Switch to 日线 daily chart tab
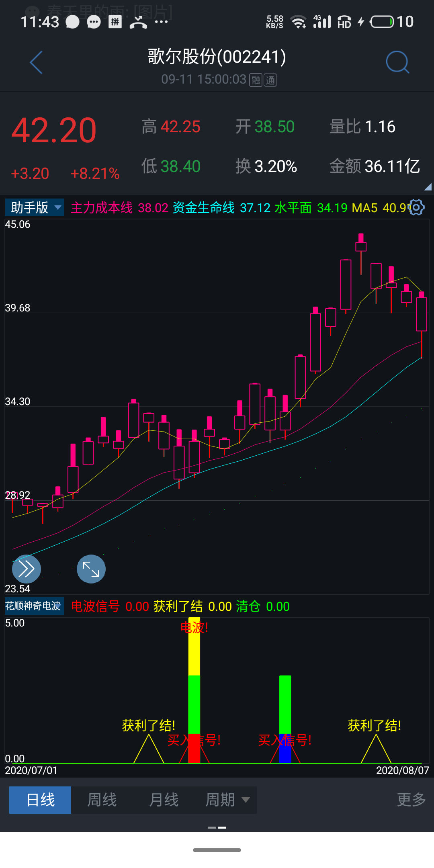Screen dimensions: 434x868 click(40, 800)
